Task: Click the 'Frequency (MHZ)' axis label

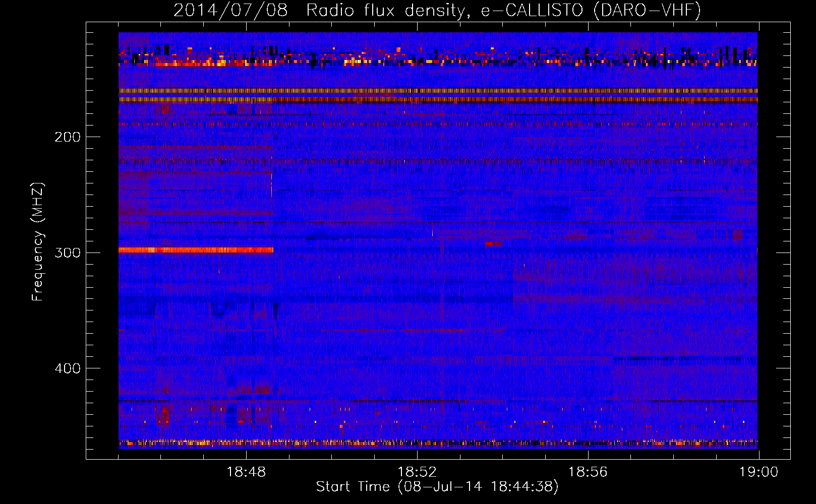Action: (38, 241)
